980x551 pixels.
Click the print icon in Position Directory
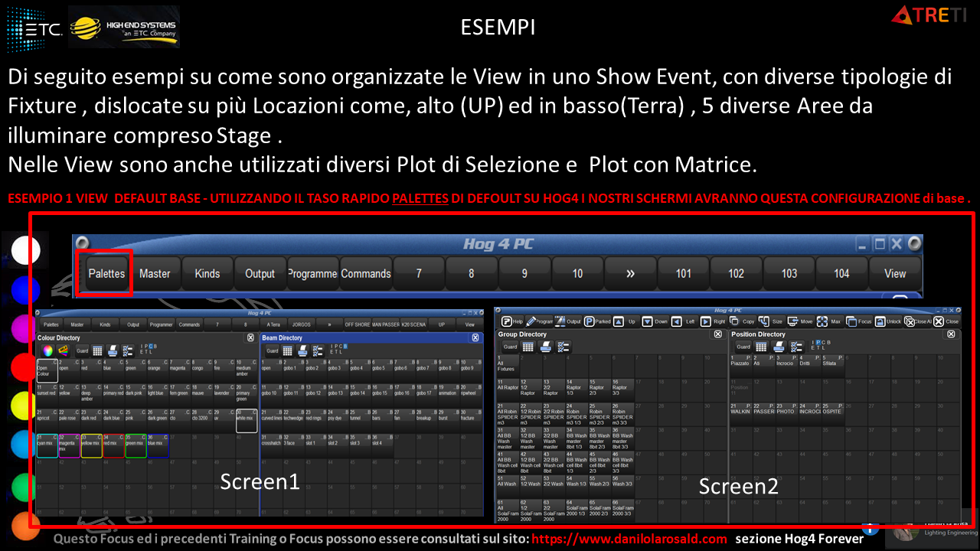tap(779, 347)
